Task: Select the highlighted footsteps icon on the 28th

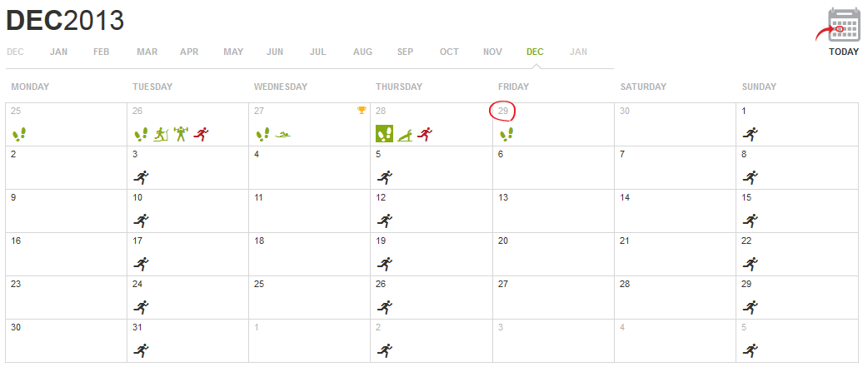Action: pos(384,133)
